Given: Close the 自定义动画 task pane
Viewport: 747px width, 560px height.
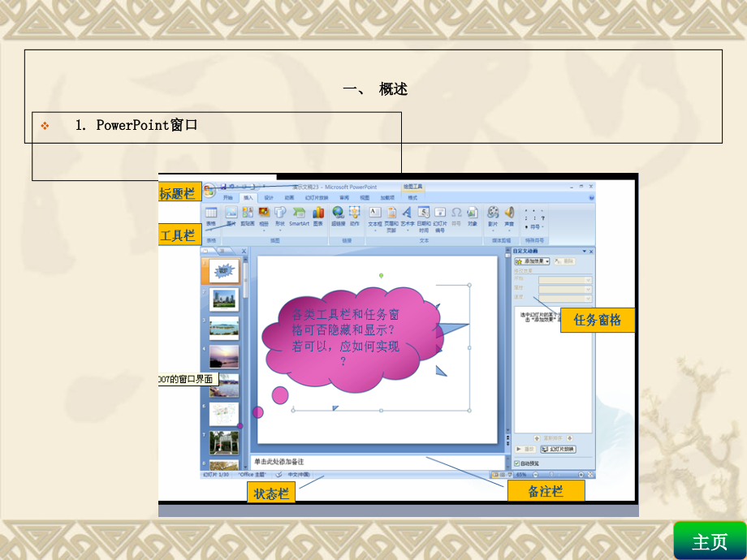Looking at the screenshot, I should 591,251.
